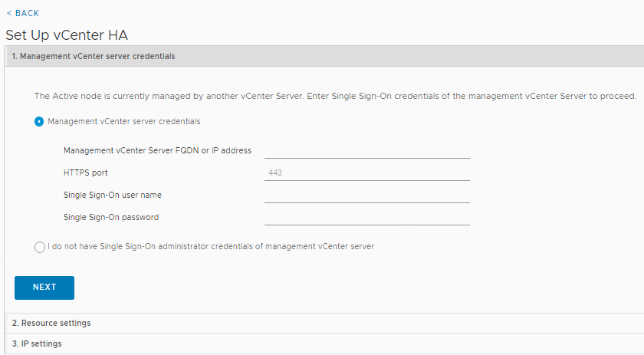Click the 'Set Up vCenter HA' page title
This screenshot has width=644, height=355.
(x=67, y=35)
